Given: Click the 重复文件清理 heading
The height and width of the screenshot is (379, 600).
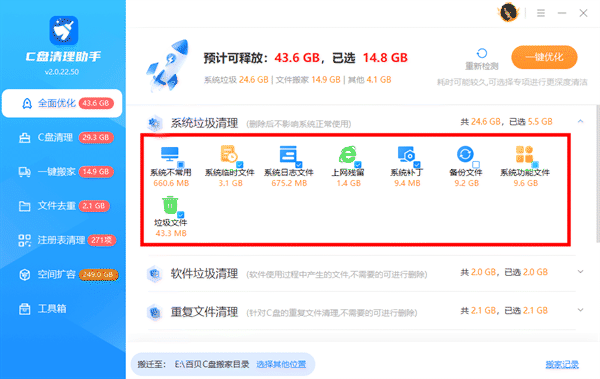Looking at the screenshot, I should tap(204, 312).
